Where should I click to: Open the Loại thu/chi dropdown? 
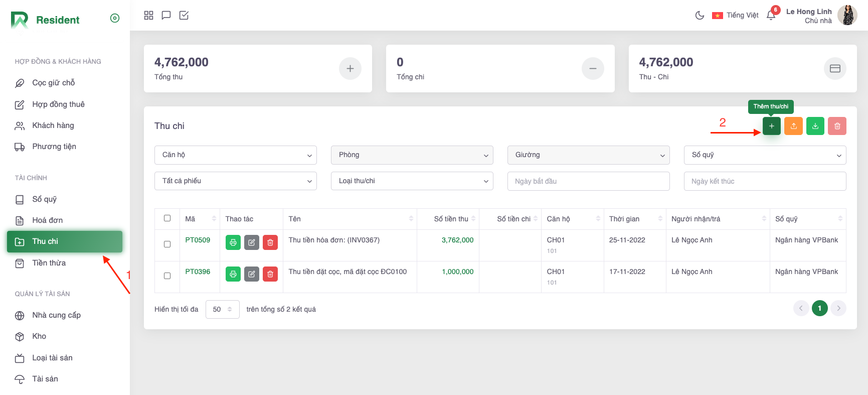[412, 181]
